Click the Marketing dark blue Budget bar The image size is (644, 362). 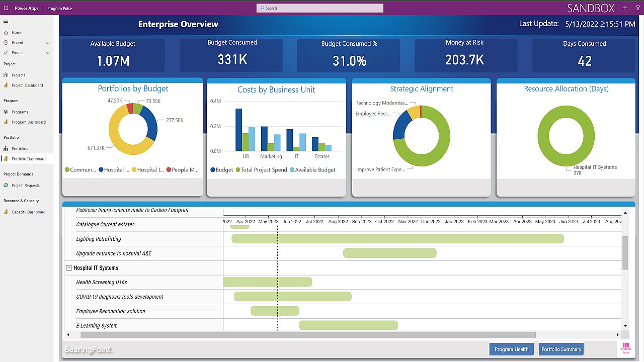pos(264,139)
